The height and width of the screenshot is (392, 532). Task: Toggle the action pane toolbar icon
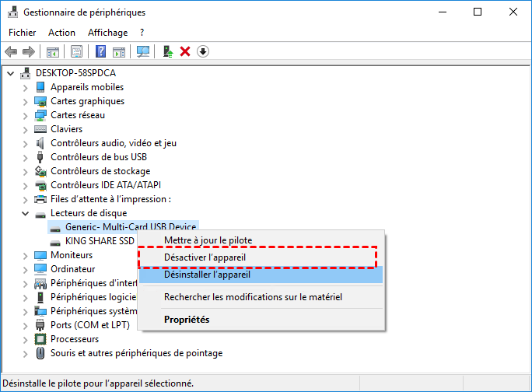tap(119, 52)
